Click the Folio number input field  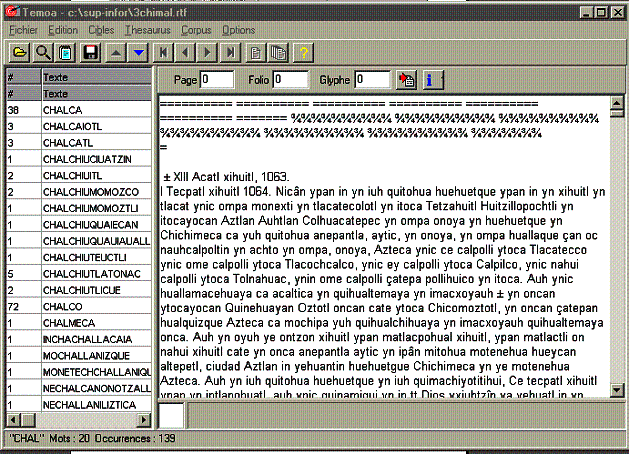point(291,79)
